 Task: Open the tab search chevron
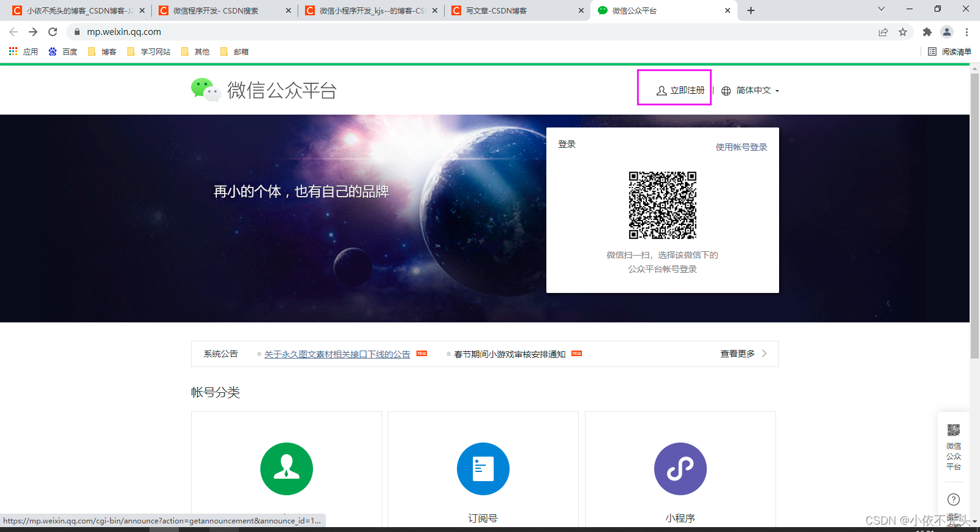click(x=881, y=9)
